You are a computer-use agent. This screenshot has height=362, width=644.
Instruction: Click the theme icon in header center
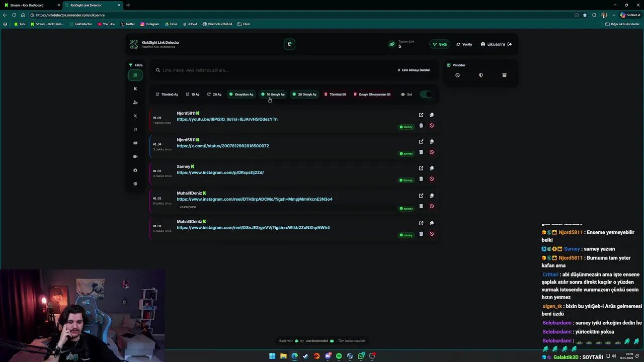point(289,44)
